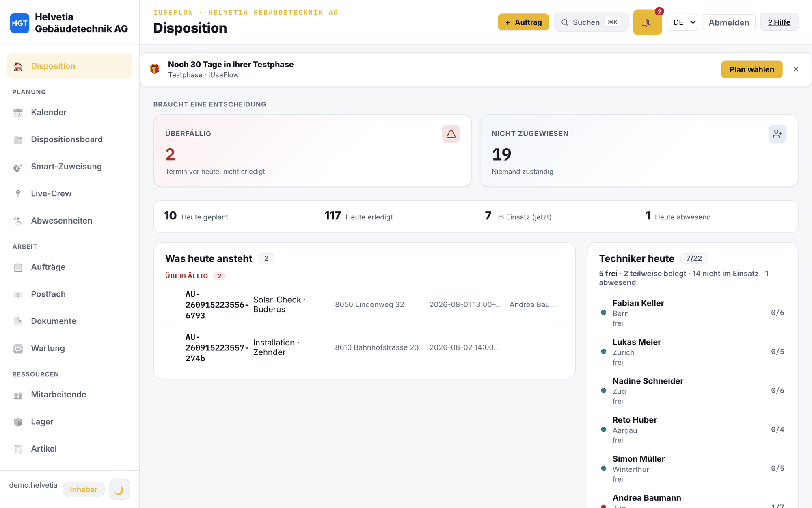Click the Dokumente file icon
The image size is (812, 508).
click(x=18, y=321)
